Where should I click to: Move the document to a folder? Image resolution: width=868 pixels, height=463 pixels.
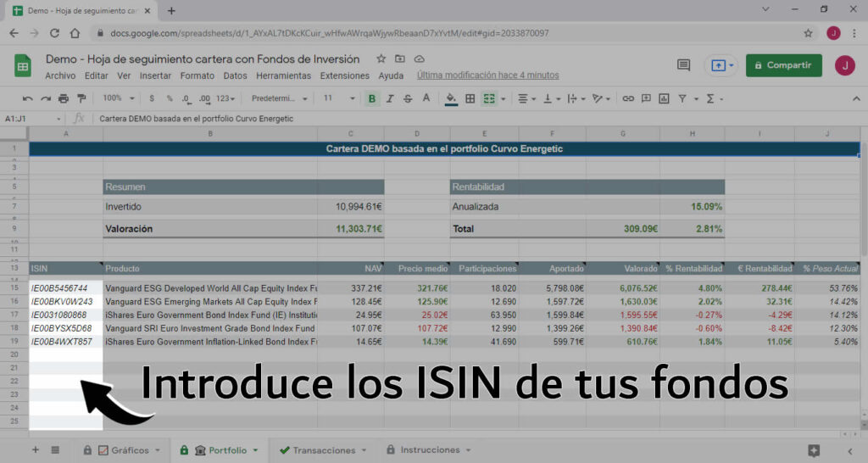pos(400,59)
